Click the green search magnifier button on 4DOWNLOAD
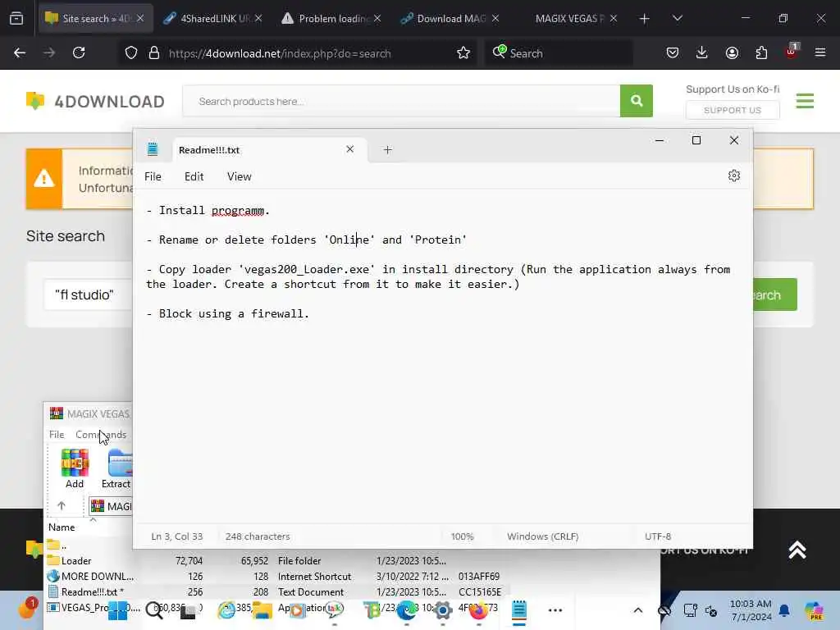The image size is (840, 630). pyautogui.click(x=637, y=101)
